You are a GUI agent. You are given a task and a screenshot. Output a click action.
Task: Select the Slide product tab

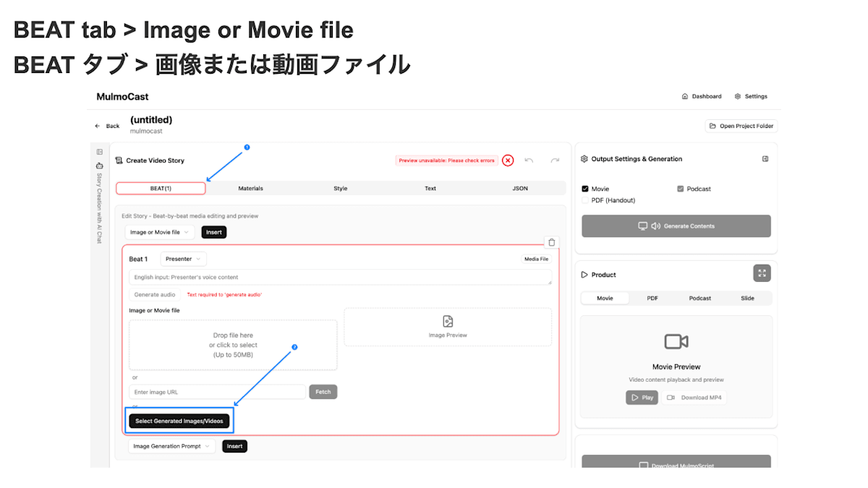[x=748, y=298]
